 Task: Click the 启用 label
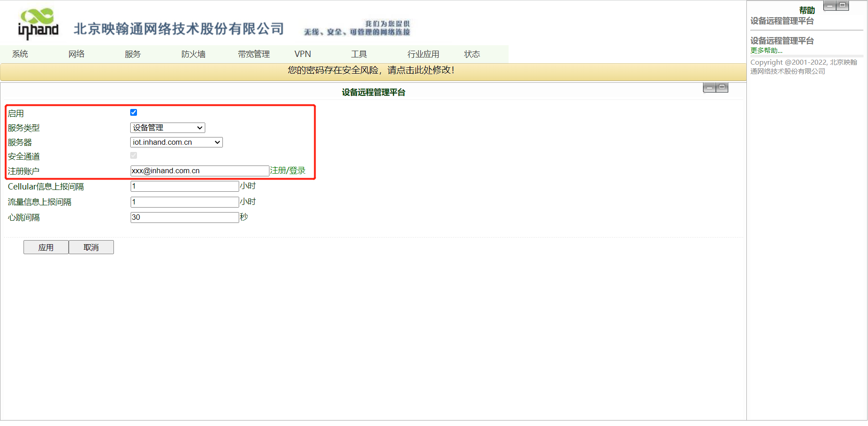[16, 114]
